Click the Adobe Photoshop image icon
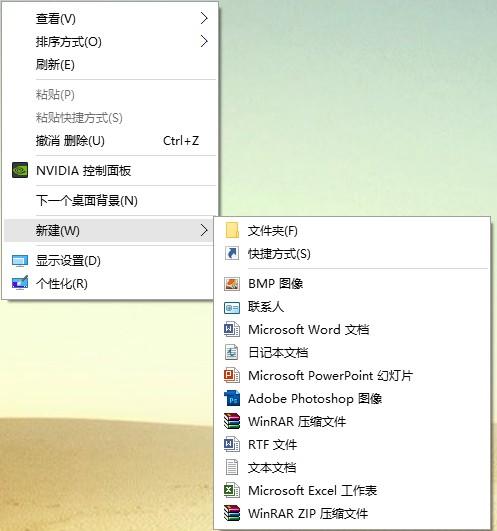 point(232,398)
